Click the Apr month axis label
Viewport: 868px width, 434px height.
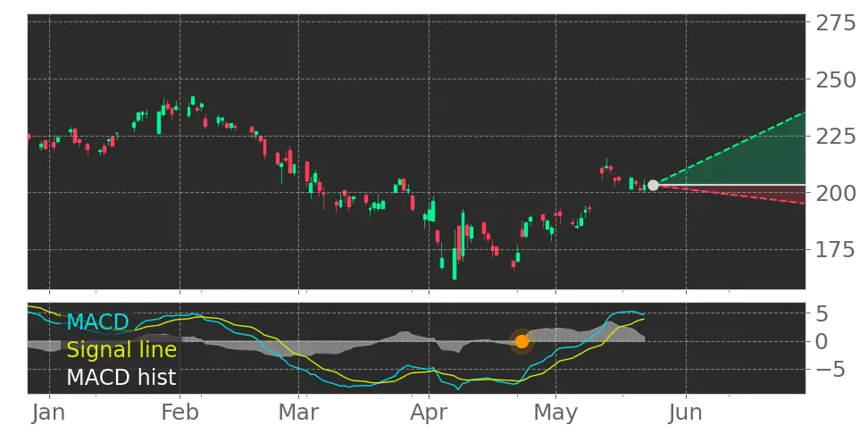tap(429, 413)
